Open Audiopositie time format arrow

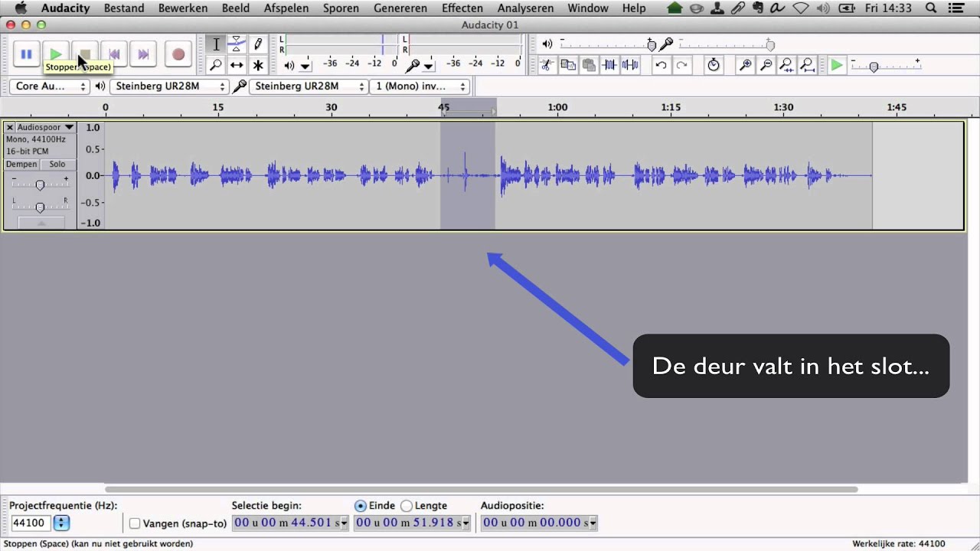pos(593,523)
